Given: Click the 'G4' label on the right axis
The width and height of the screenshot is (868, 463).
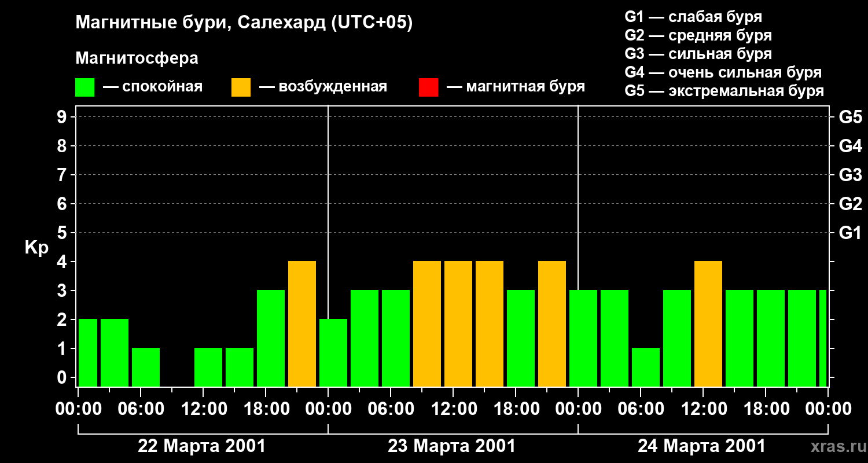Looking at the screenshot, I should (x=850, y=146).
